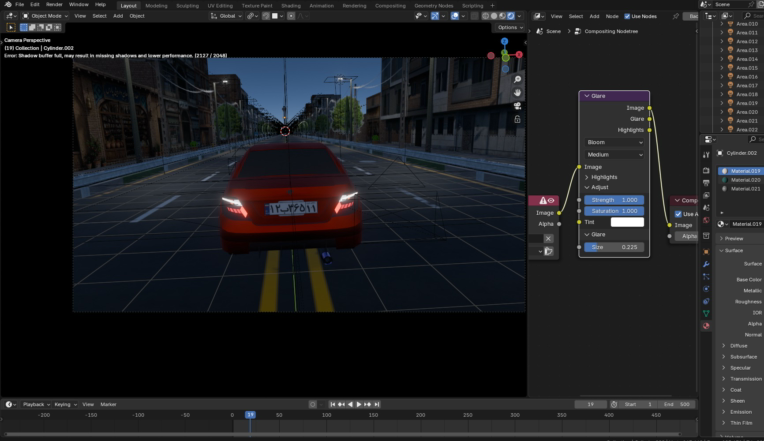Click the play animation button
Viewport: 764px width, 441px height.
[x=359, y=404]
